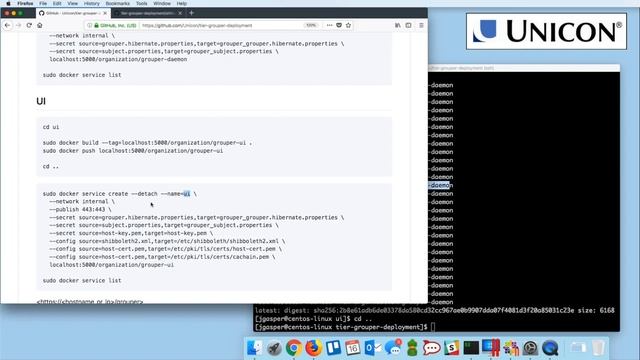Viewport: 640px width, 360px height.
Task: Show site info via the info icon
Action: tap(90, 25)
